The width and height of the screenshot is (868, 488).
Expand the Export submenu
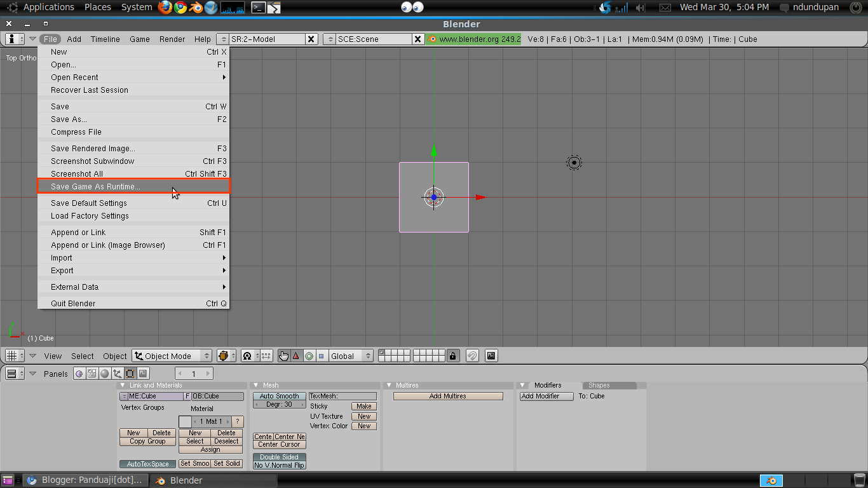click(133, 271)
